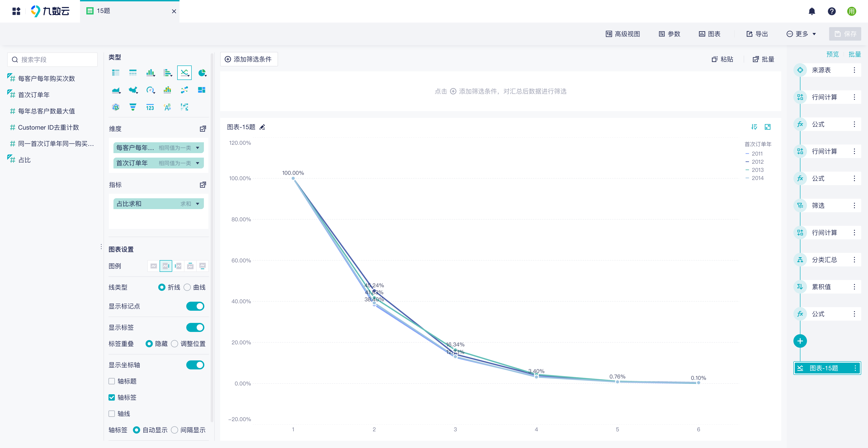Check the axis title checkbox

point(111,381)
